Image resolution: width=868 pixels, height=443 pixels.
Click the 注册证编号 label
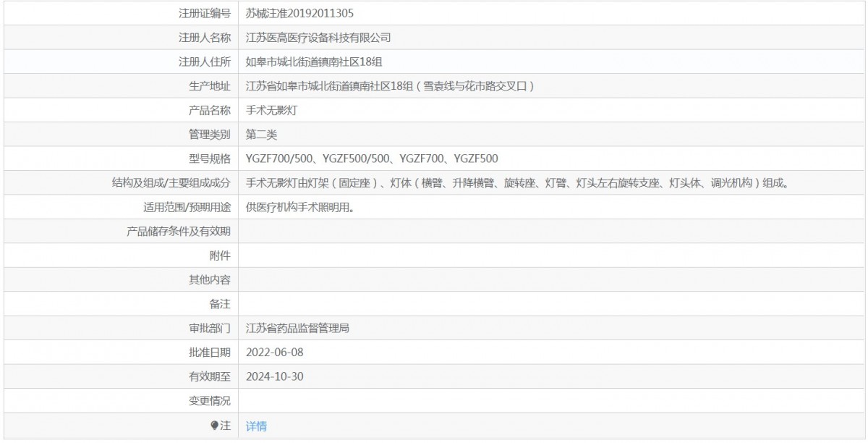point(205,13)
